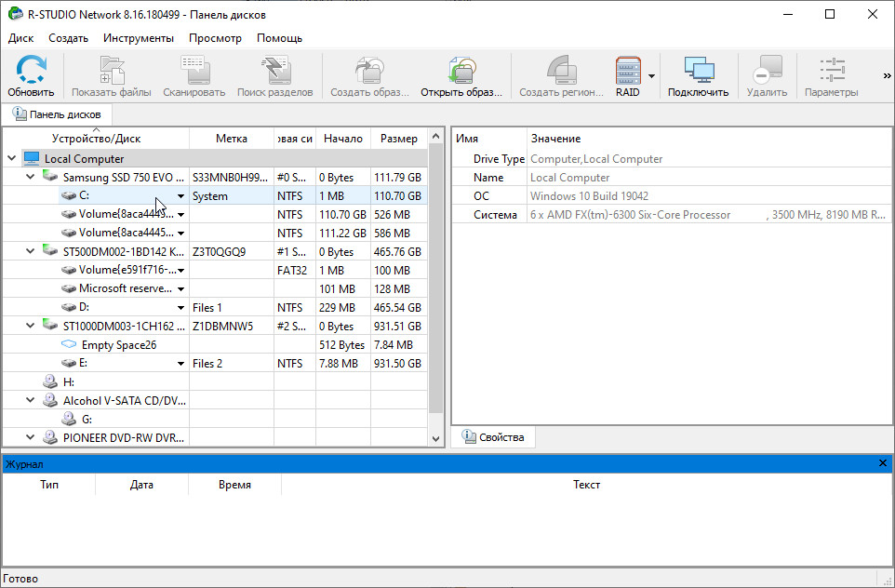This screenshot has width=895, height=588.
Task: Select the Samsung SSD 750 EVO drive
Action: (x=121, y=177)
